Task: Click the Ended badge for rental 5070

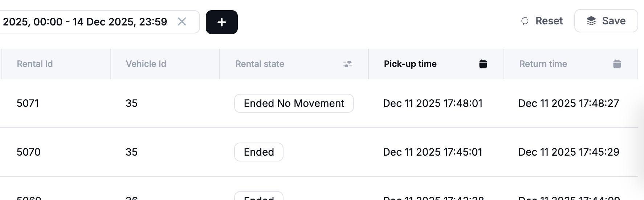Action: [259, 152]
